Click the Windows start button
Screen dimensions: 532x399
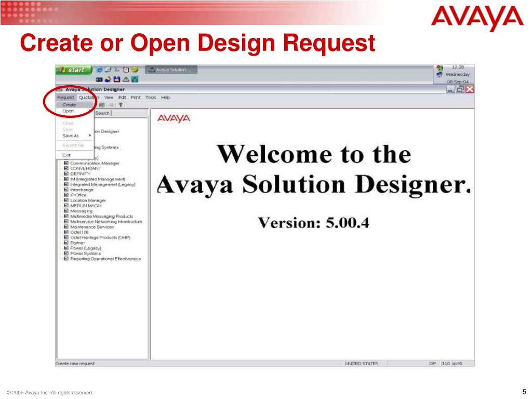pyautogui.click(x=74, y=70)
